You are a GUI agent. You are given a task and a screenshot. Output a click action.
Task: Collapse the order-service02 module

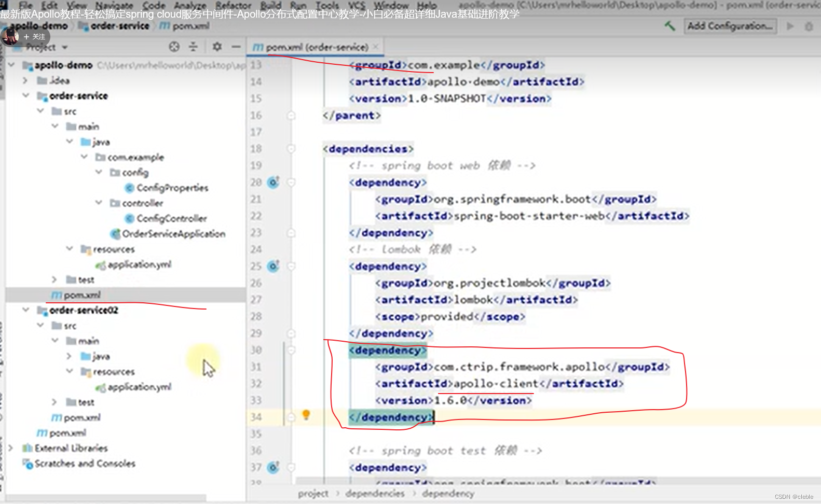coord(25,310)
